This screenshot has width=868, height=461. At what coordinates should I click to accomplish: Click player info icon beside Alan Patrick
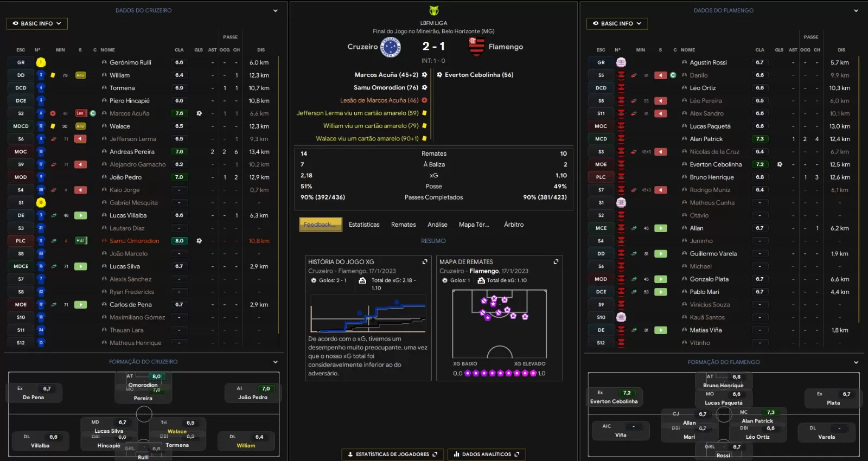click(x=685, y=139)
